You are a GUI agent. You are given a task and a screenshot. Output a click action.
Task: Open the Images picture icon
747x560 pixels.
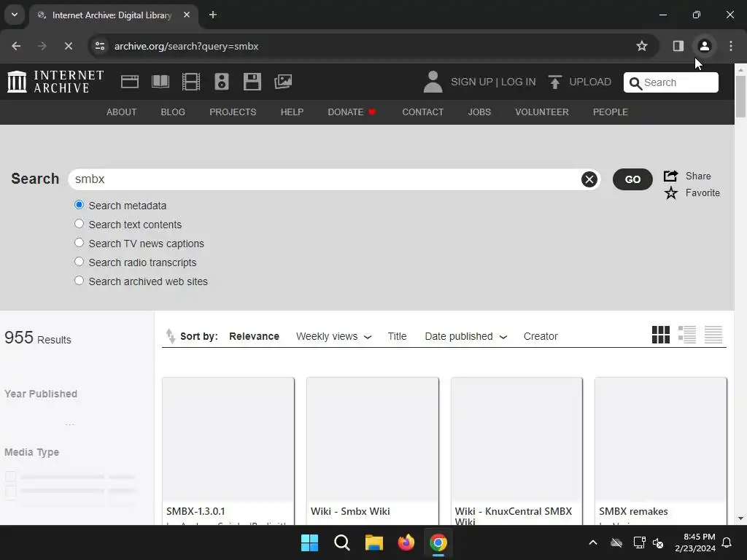click(x=283, y=82)
